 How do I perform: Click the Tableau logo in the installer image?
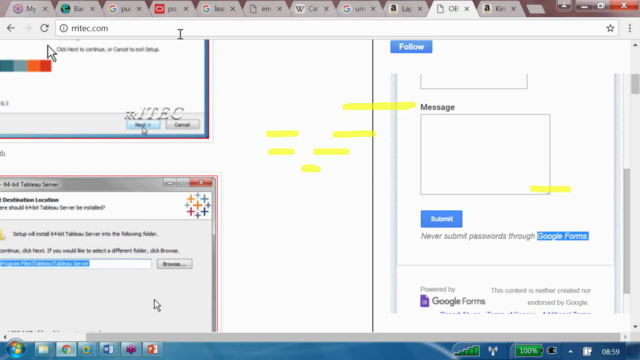point(198,205)
